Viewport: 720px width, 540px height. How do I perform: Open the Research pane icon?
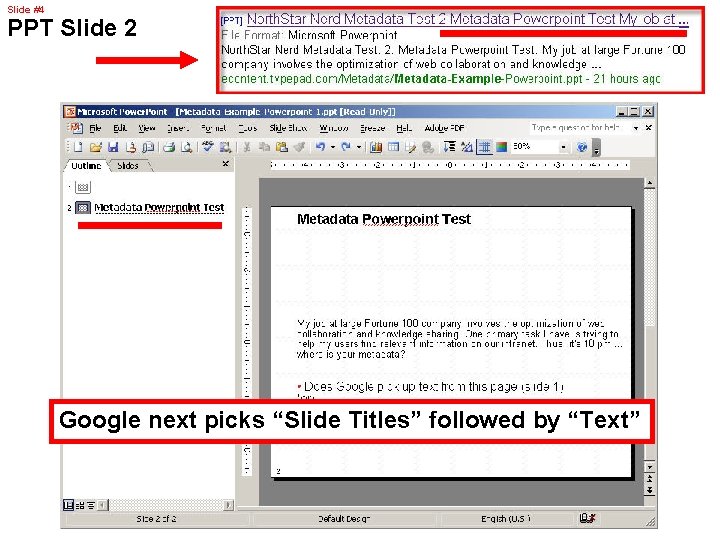pyautogui.click(x=225, y=147)
